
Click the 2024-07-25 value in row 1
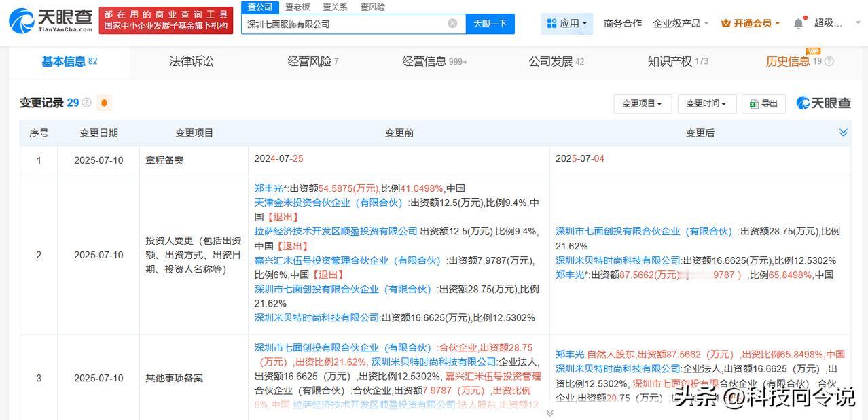pyautogui.click(x=278, y=158)
